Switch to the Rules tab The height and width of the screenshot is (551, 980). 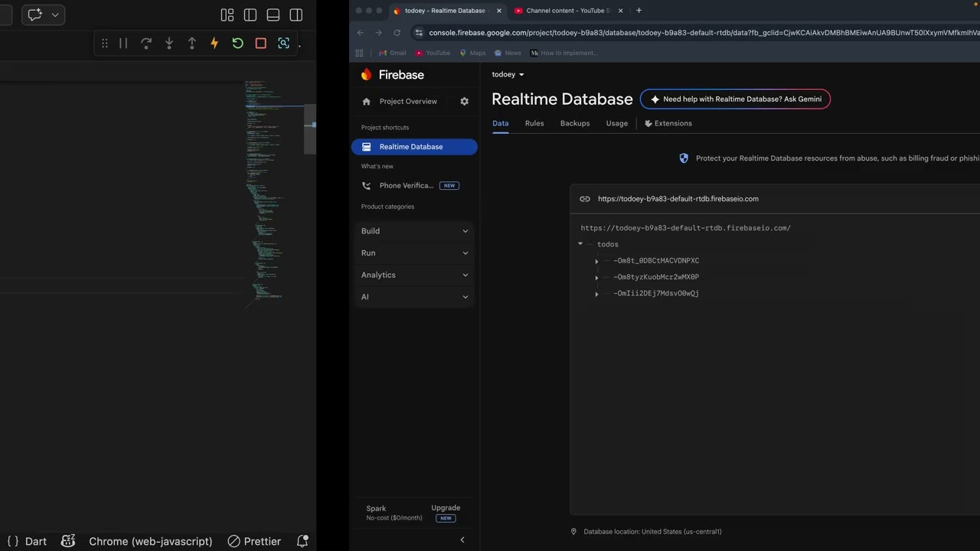(x=534, y=123)
